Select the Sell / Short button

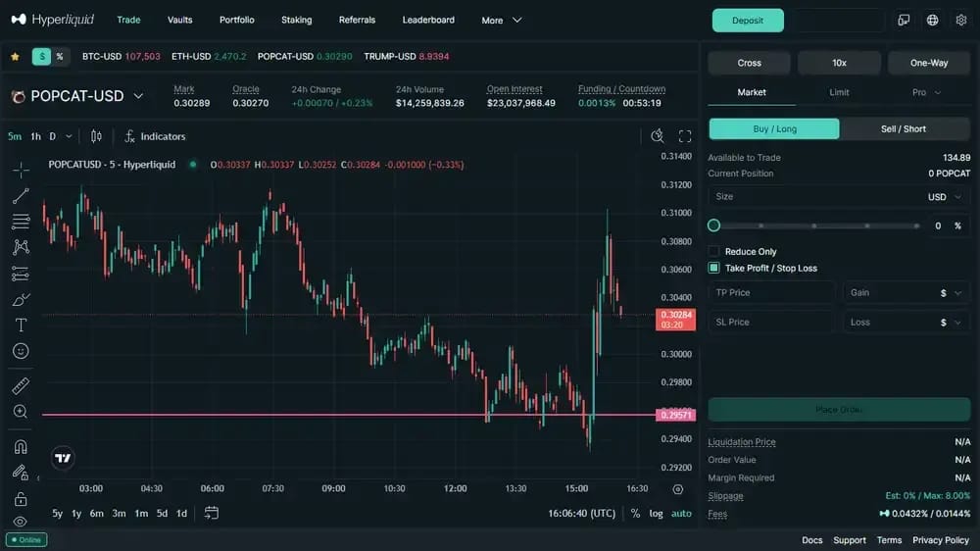(904, 128)
